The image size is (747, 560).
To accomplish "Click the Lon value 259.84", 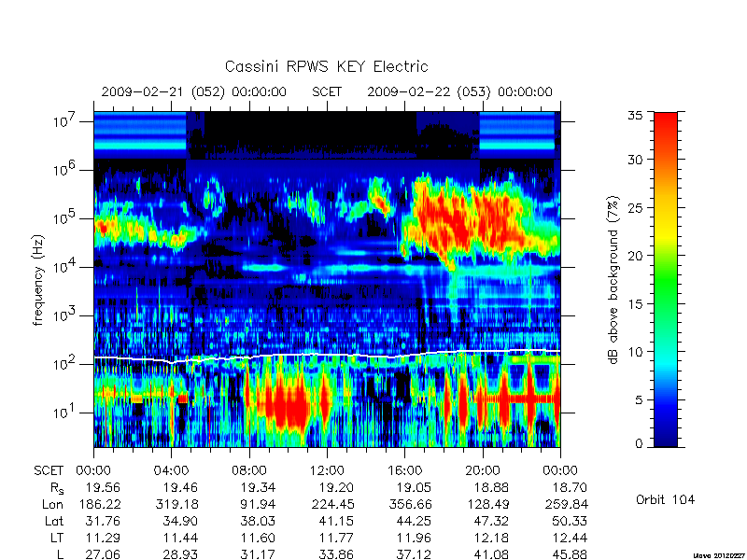I will pos(566,504).
